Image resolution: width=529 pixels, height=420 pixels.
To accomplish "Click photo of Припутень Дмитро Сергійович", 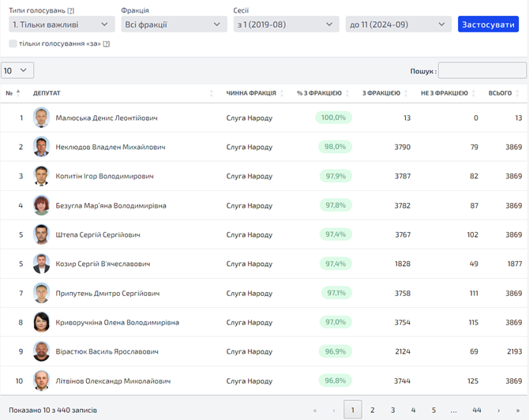I will (x=42, y=293).
